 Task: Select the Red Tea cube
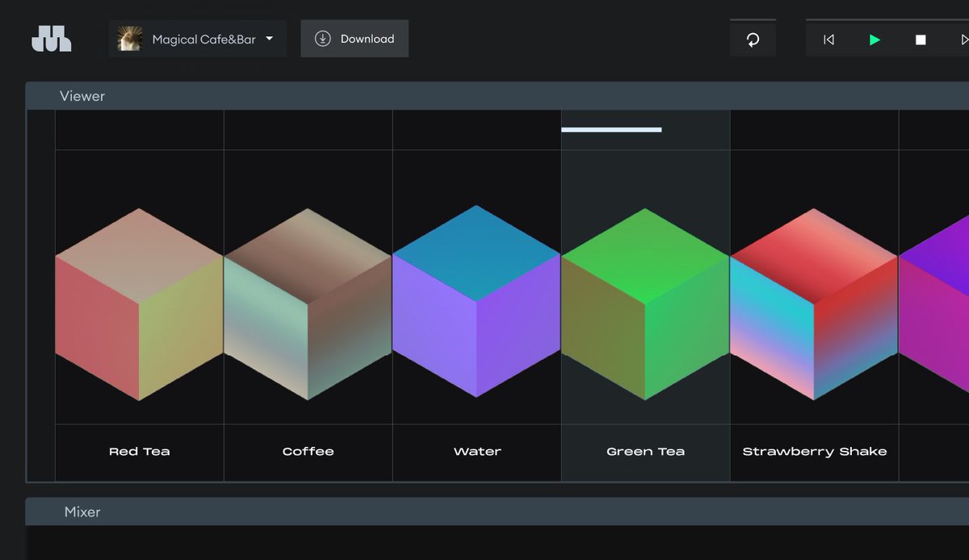(x=139, y=304)
